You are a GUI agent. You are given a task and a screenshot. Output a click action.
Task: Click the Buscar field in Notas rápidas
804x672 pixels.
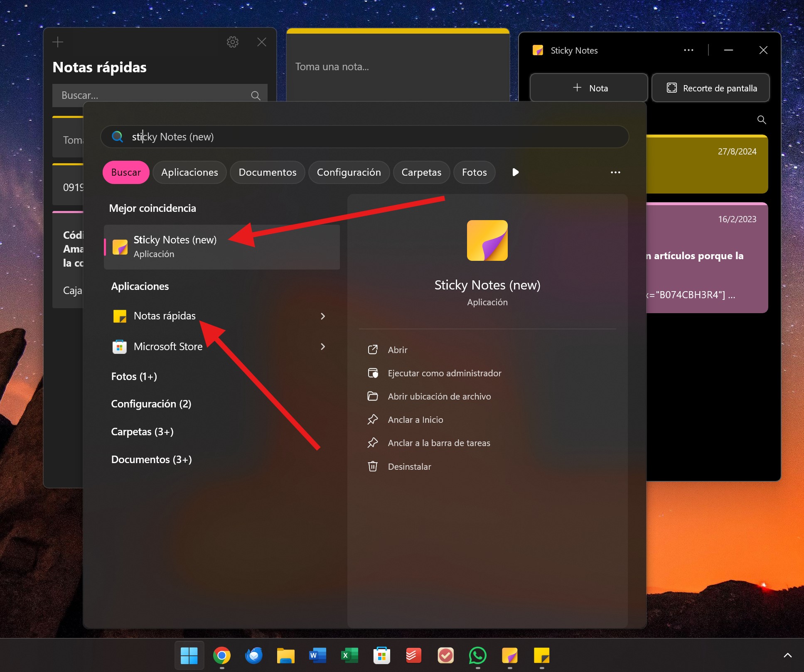point(160,95)
